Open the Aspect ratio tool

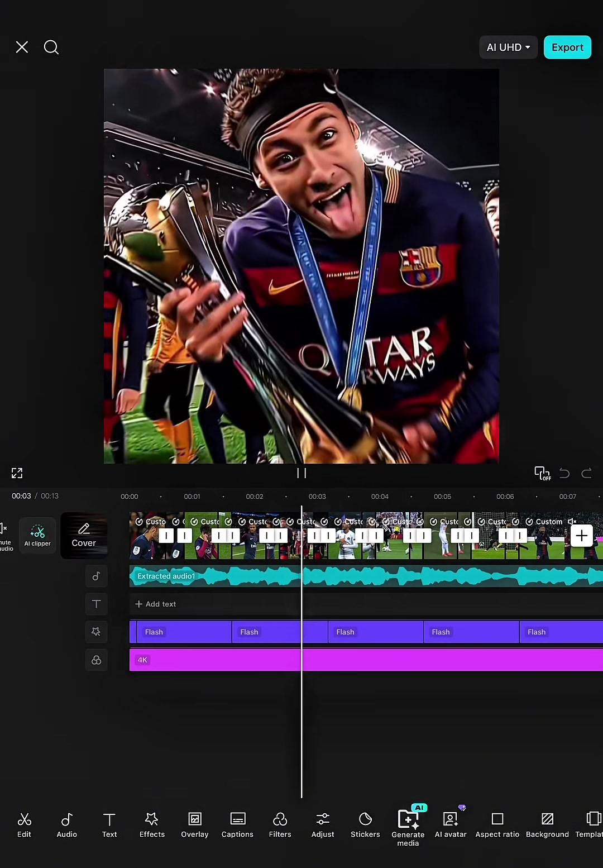(x=497, y=825)
